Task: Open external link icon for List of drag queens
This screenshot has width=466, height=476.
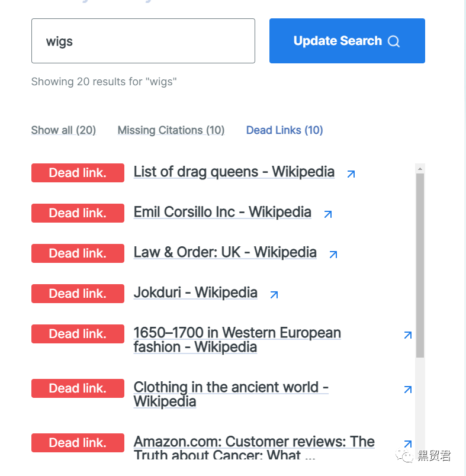Action: 351,174
